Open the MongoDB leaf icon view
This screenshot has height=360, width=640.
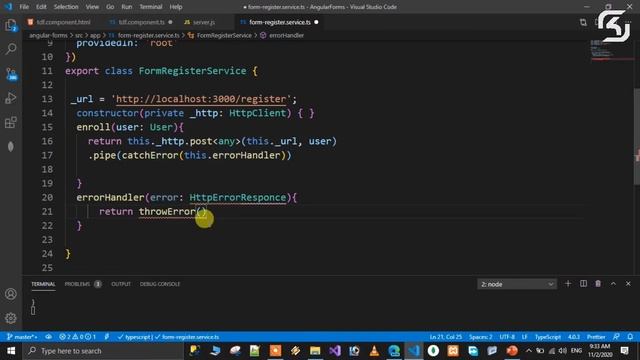coord(11,147)
